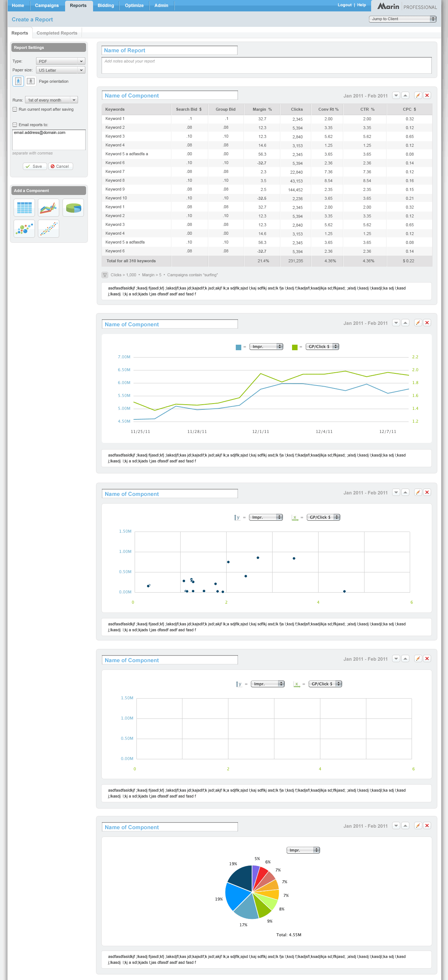Screen dimensions: 448x980
Task: Check the Email reports to option
Action: click(x=15, y=124)
